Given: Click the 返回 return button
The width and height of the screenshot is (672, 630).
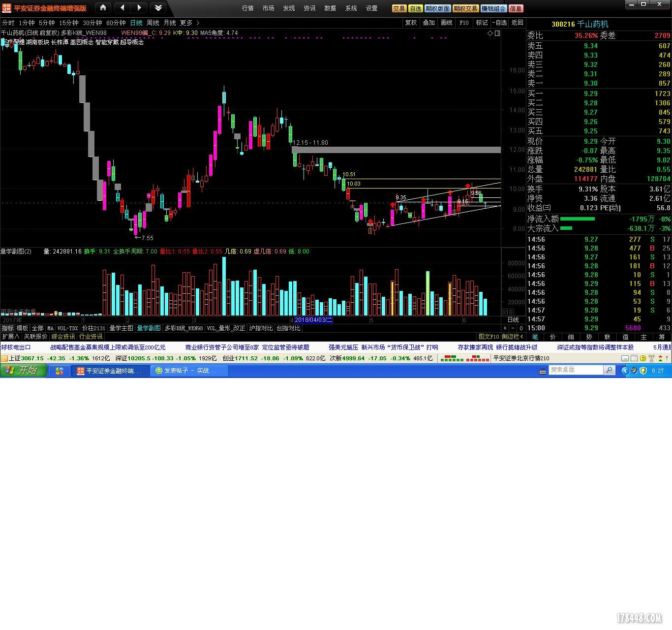Looking at the screenshot, I should [517, 23].
